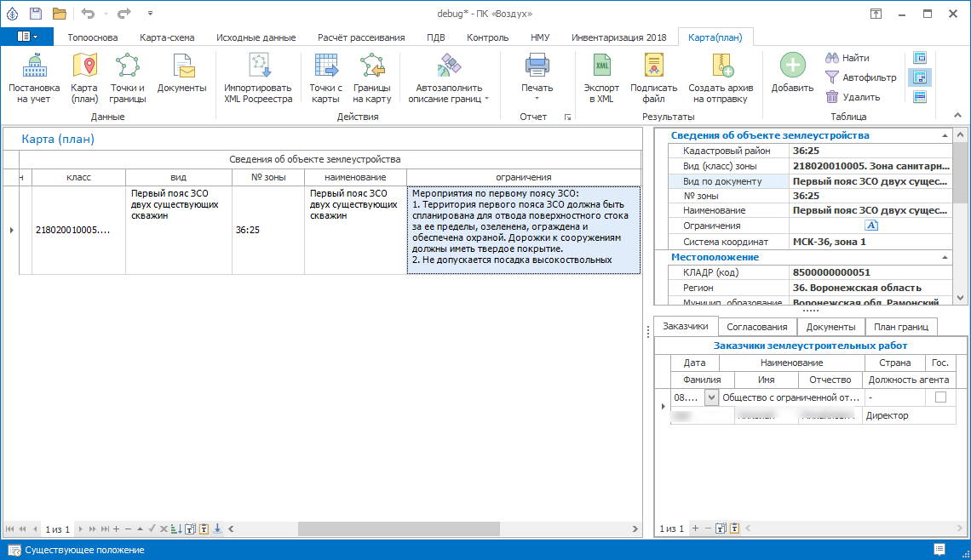Image resolution: width=971 pixels, height=560 pixels.
Task: Click the Найти button
Action: pyautogui.click(x=847, y=58)
